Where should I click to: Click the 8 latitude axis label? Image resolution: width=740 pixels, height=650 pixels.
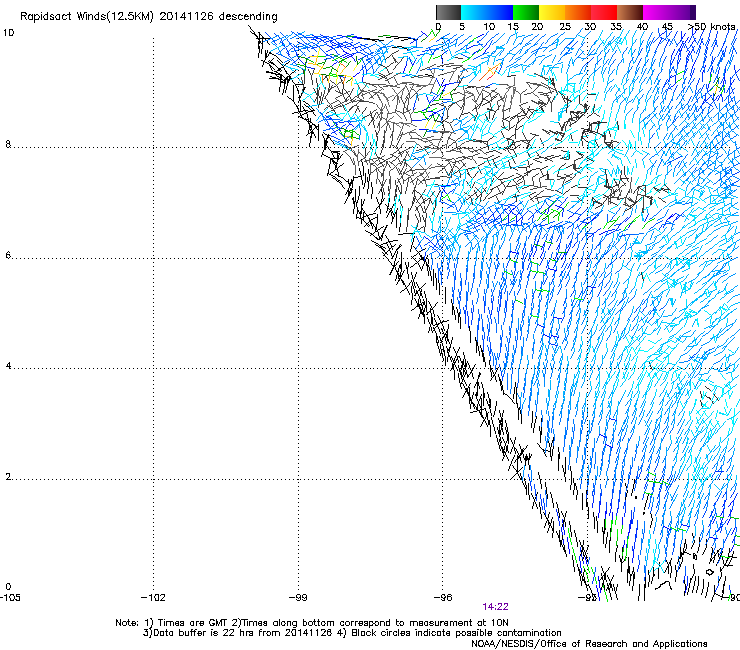pyautogui.click(x=8, y=144)
